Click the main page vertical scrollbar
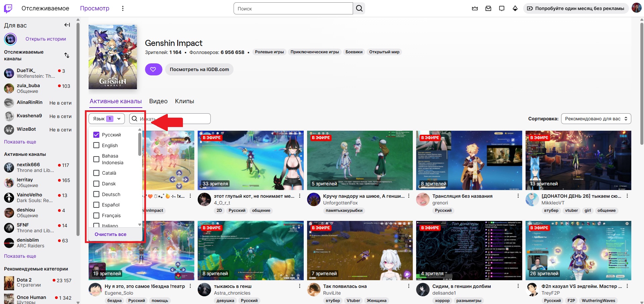Screen dimensions: 644x304 coord(642,84)
